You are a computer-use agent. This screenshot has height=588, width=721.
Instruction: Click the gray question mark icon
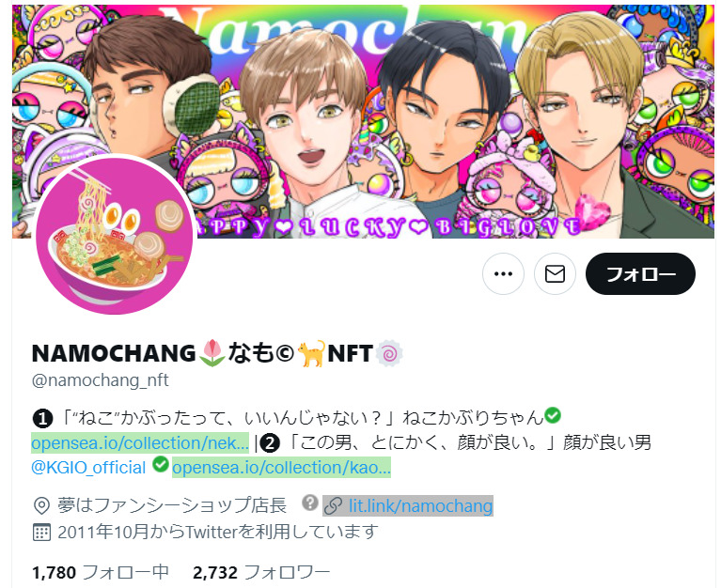click(x=310, y=503)
